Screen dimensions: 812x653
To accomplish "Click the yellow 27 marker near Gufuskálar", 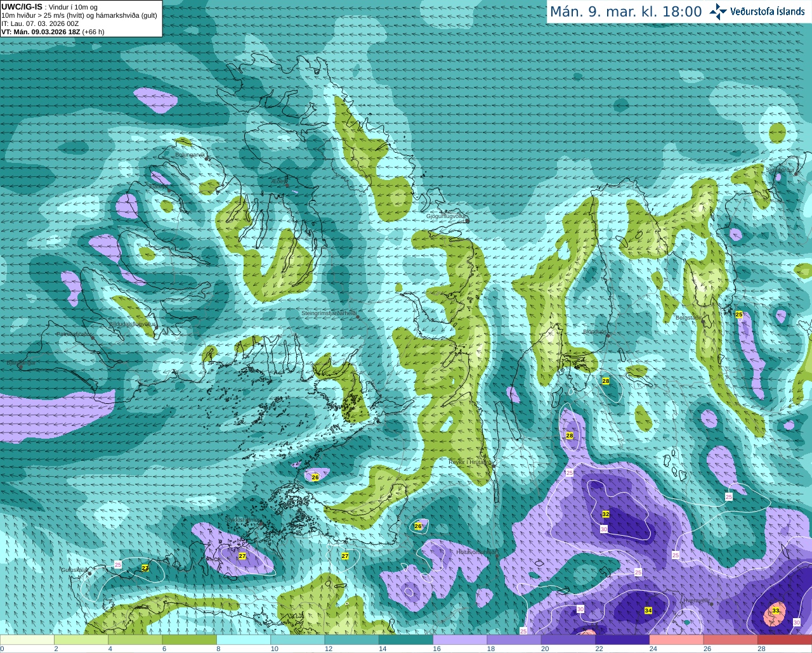I will tap(145, 568).
